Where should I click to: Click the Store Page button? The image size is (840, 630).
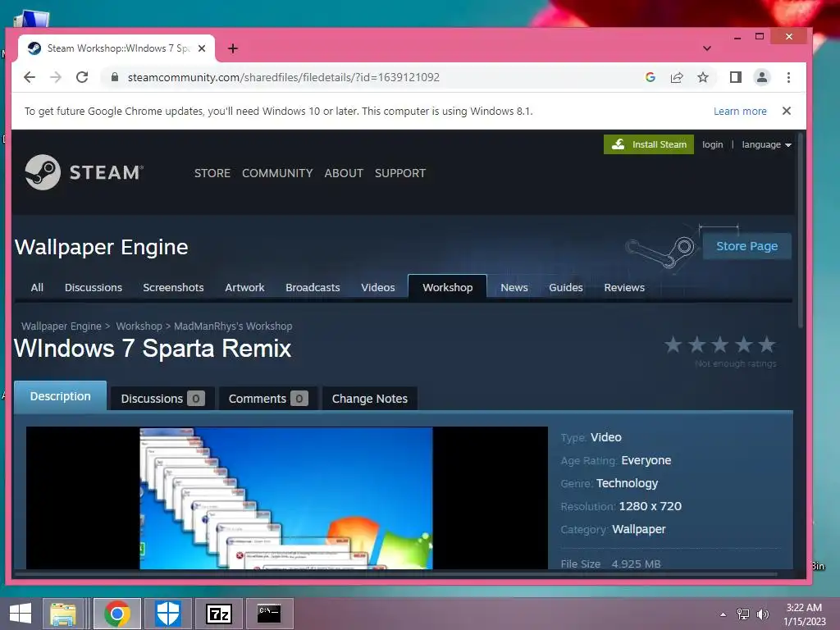pos(746,246)
